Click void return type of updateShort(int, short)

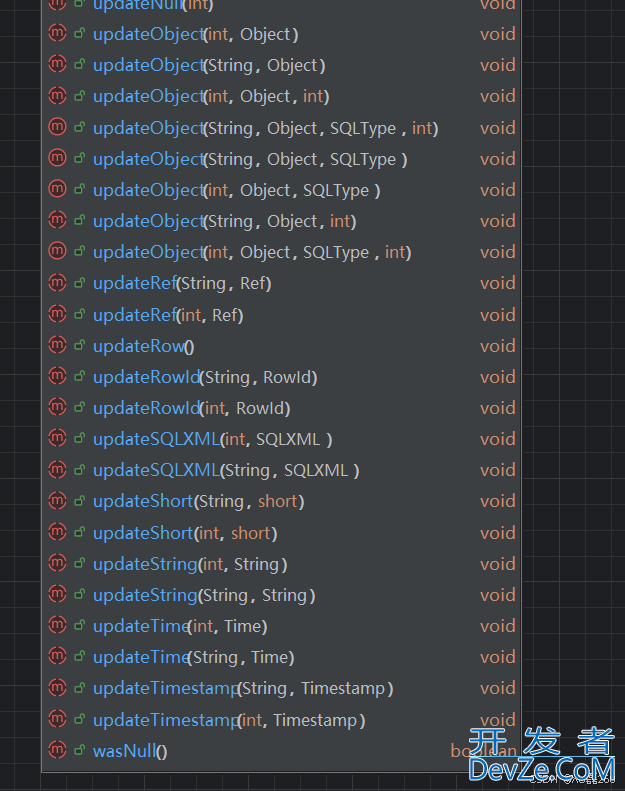(497, 533)
